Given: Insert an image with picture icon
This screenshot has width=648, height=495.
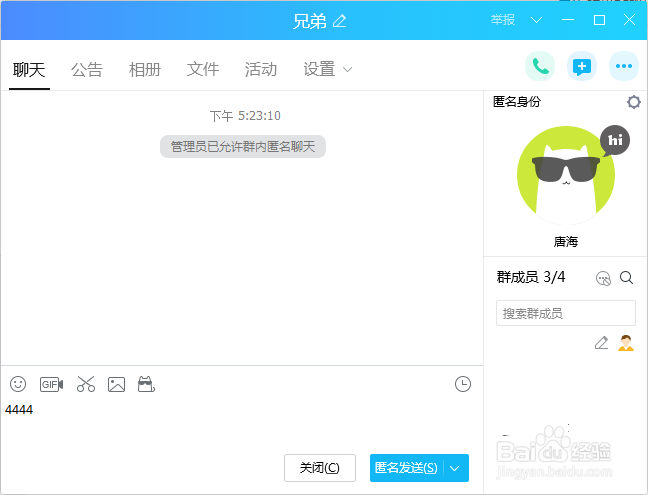Looking at the screenshot, I should 116,384.
